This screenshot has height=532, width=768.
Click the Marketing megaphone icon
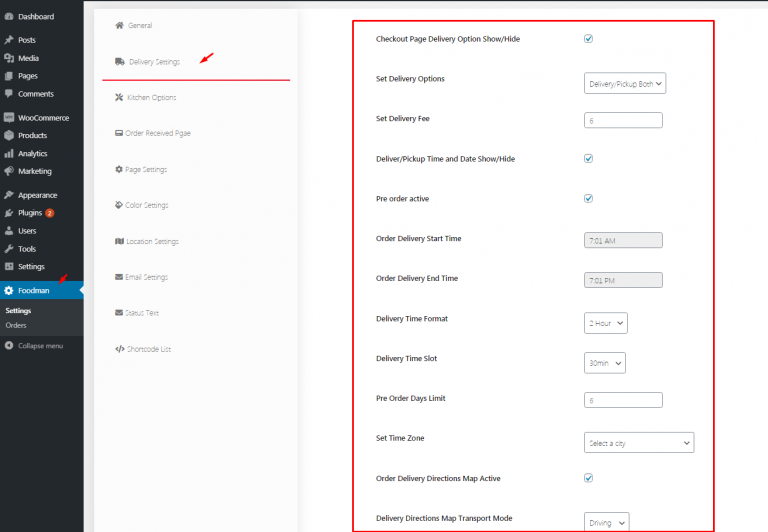(9, 171)
